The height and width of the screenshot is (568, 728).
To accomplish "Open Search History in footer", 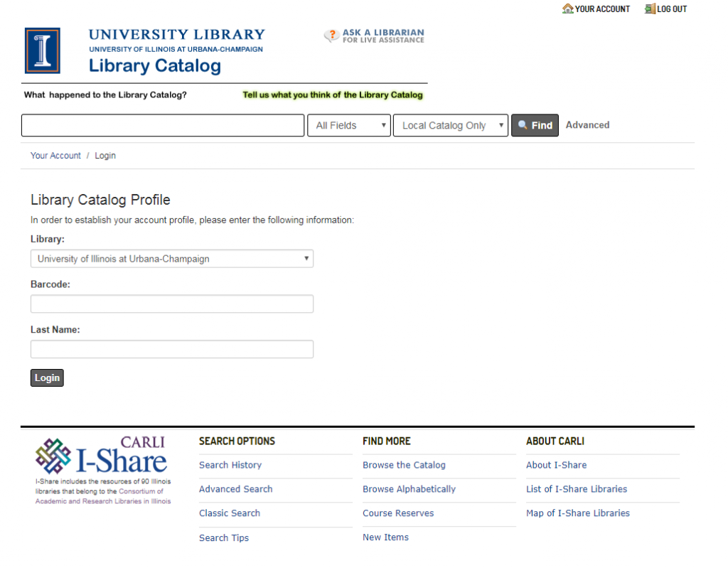I will click(x=230, y=465).
